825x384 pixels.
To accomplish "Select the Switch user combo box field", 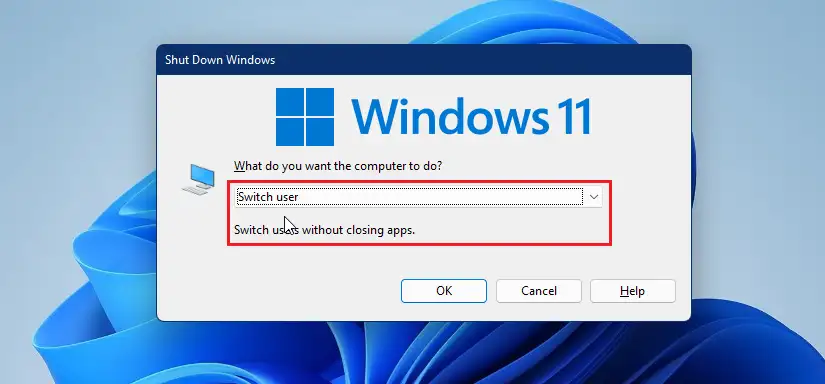I will (418, 197).
